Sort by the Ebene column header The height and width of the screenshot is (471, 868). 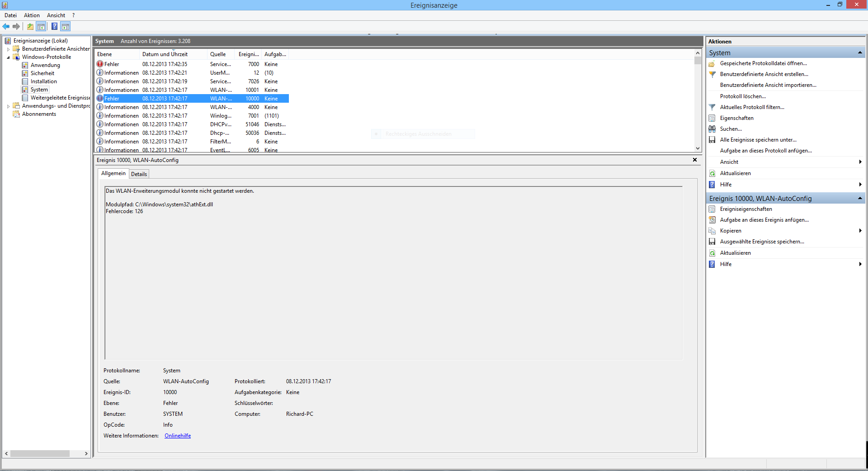[117, 54]
